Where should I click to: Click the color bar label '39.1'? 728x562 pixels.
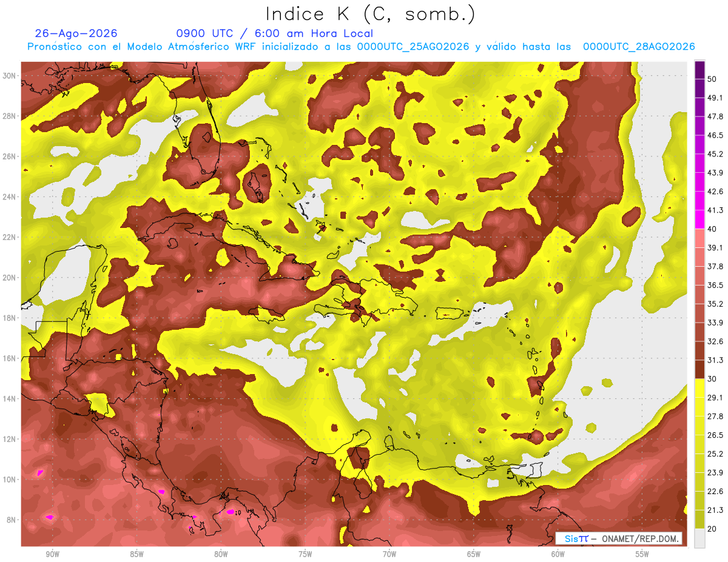click(715, 248)
